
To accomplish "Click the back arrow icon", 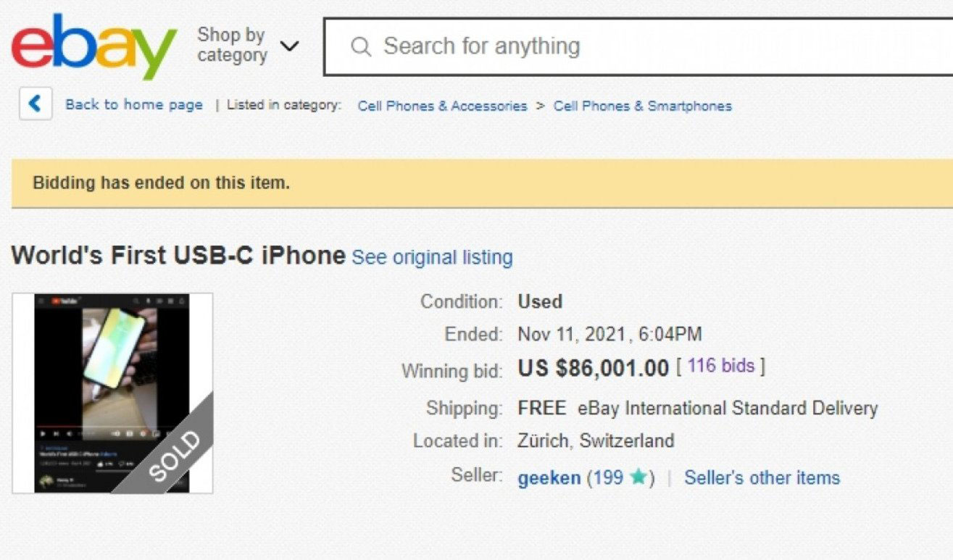I will (x=35, y=104).
